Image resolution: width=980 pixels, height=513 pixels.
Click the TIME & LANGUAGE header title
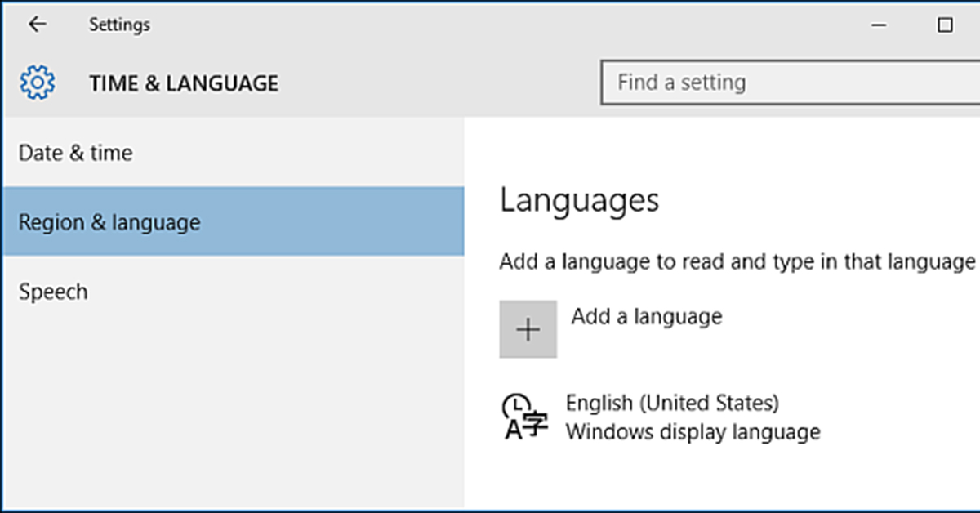[x=184, y=83]
